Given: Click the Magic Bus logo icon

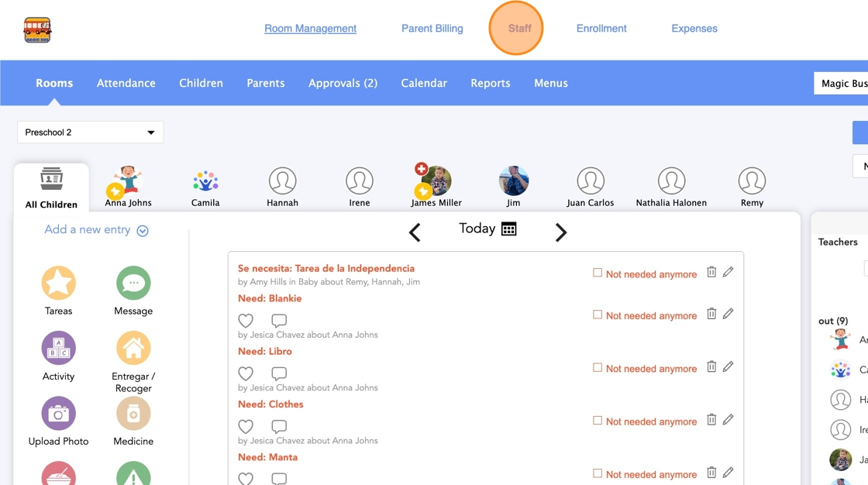Looking at the screenshot, I should [38, 30].
